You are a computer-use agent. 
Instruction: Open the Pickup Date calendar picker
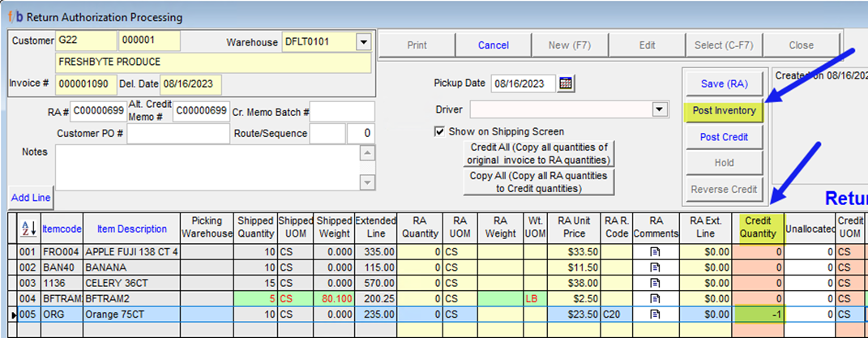coord(566,83)
